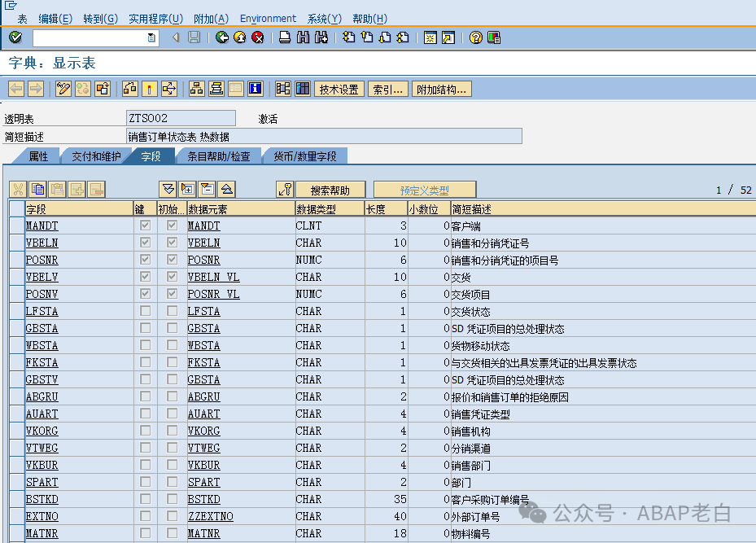Click the Activate object icon
Screen dimensions: 756x543
pos(150,89)
